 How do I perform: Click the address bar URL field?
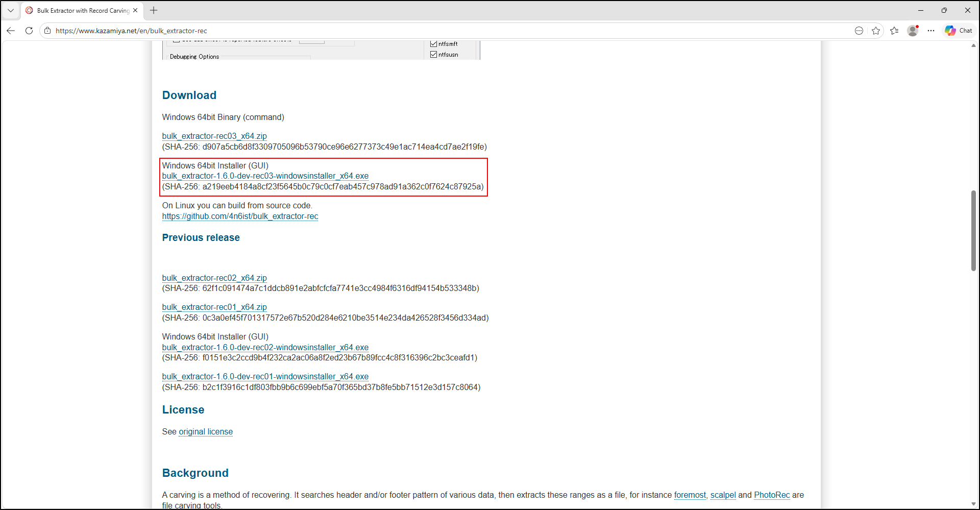(449, 31)
